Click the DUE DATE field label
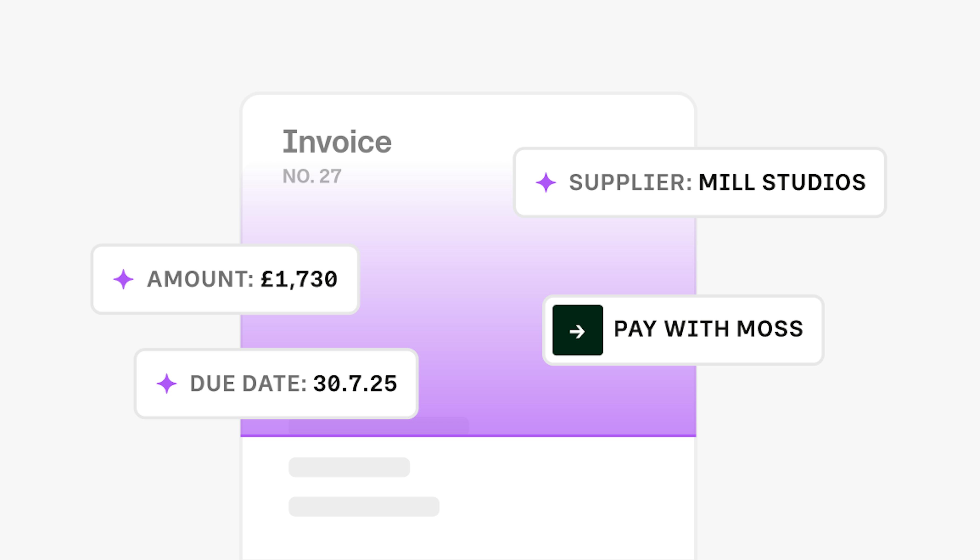Image resolution: width=980 pixels, height=560 pixels. click(248, 383)
